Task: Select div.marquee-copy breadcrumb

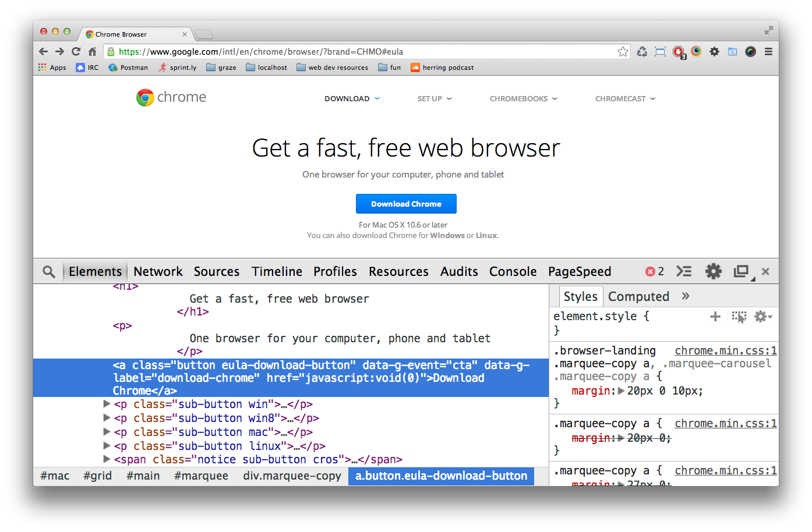Action: 292,476
